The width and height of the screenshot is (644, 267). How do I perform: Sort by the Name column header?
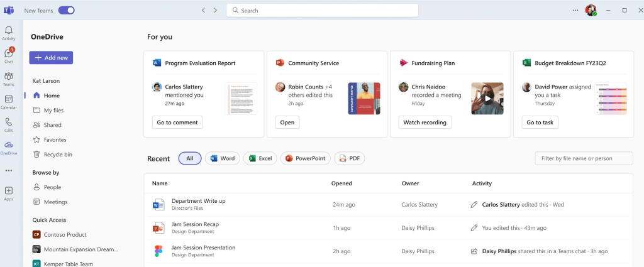click(160, 183)
